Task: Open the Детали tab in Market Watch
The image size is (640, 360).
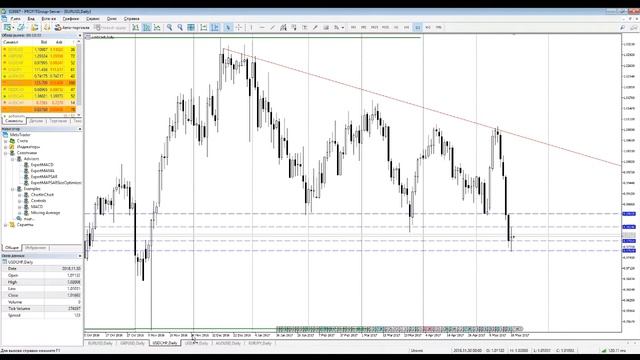Action: pyautogui.click(x=36, y=121)
